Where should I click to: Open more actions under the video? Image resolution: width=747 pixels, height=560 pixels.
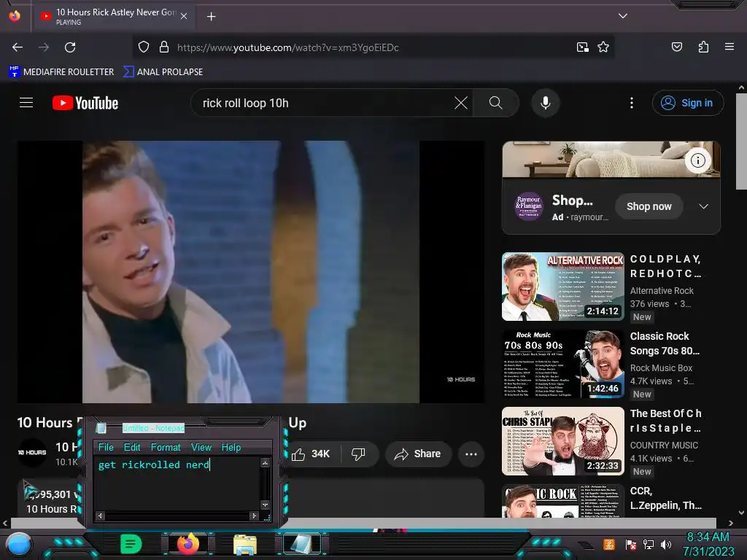(471, 454)
